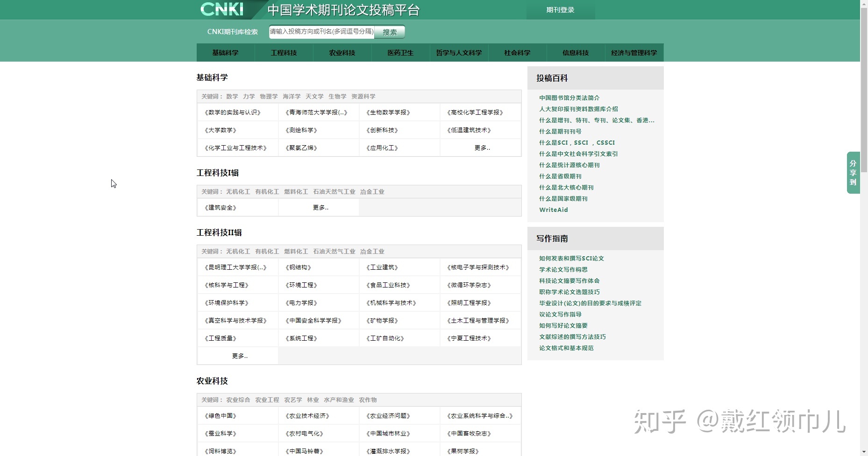Open journal 《应用化工》
Viewport: 868px width, 456px height.
[x=382, y=148]
